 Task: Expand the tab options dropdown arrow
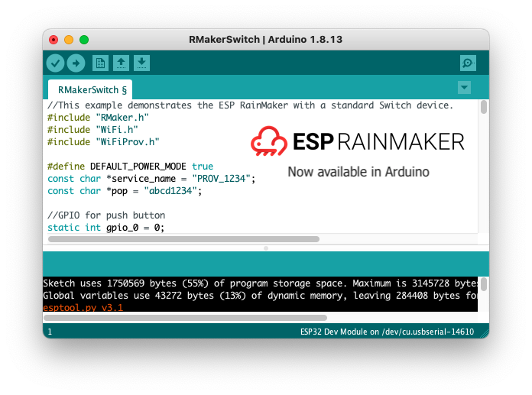(464, 87)
